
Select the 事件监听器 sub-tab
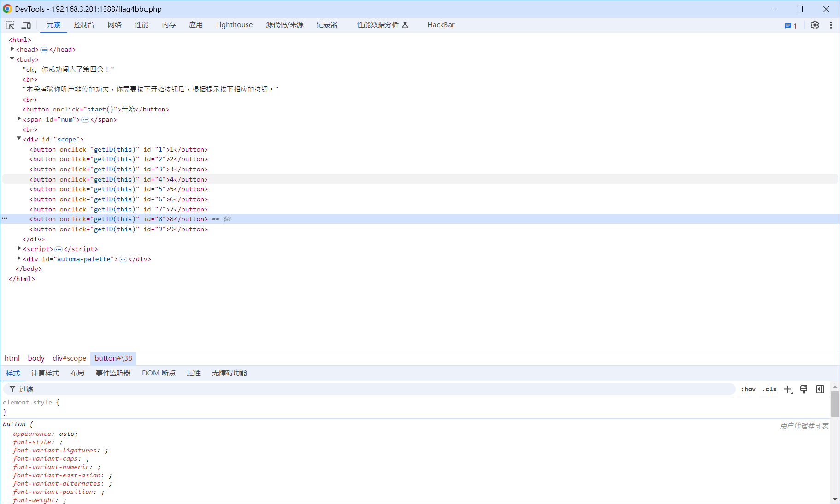tap(113, 373)
